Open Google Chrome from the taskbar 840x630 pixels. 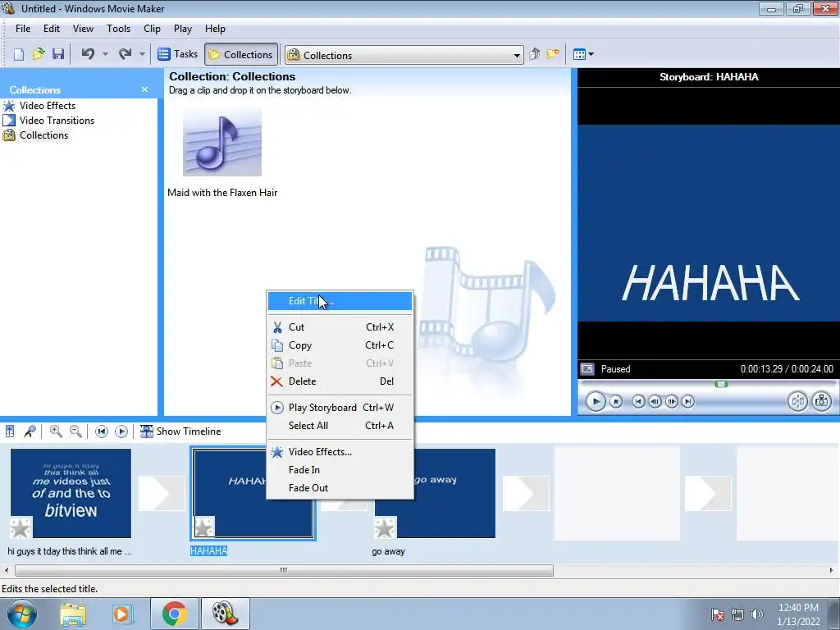coord(174,614)
